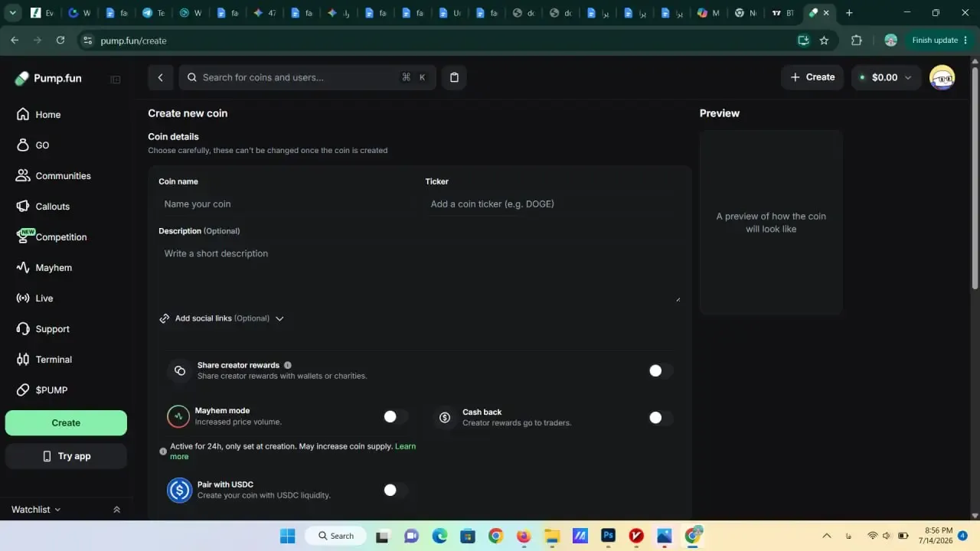Go to Live section
Viewport: 980px width, 551px height.
[x=44, y=298]
